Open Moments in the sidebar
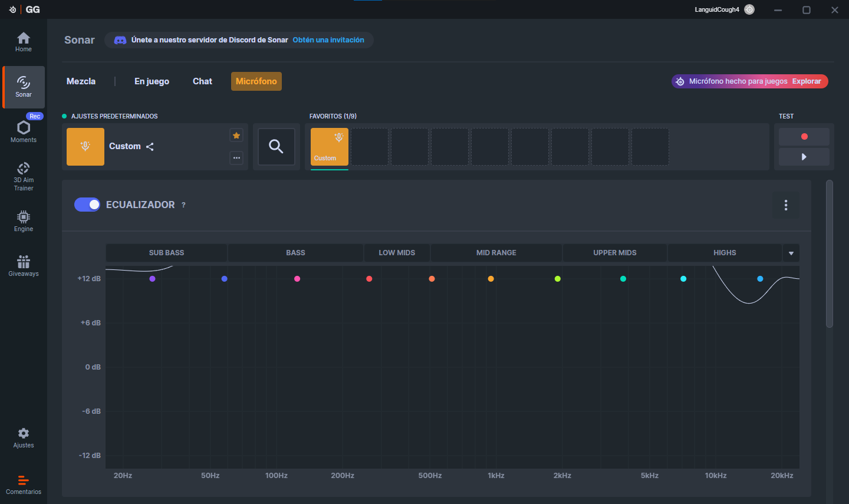849x504 pixels. click(24, 132)
